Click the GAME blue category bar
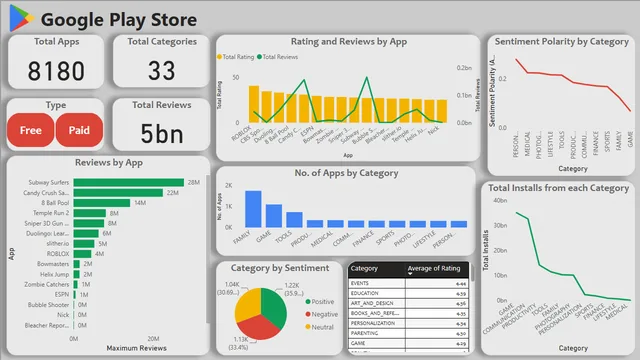The width and height of the screenshot is (640, 360). 274,216
